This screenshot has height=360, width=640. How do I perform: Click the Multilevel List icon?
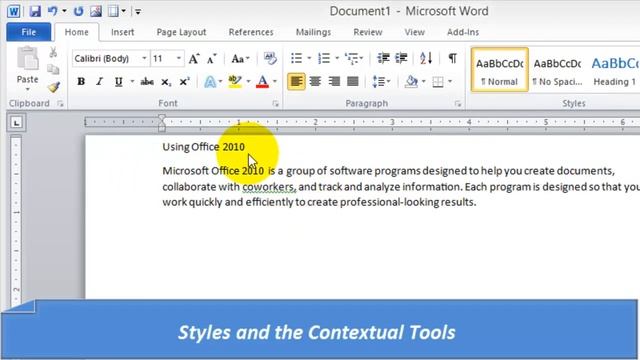(x=351, y=58)
